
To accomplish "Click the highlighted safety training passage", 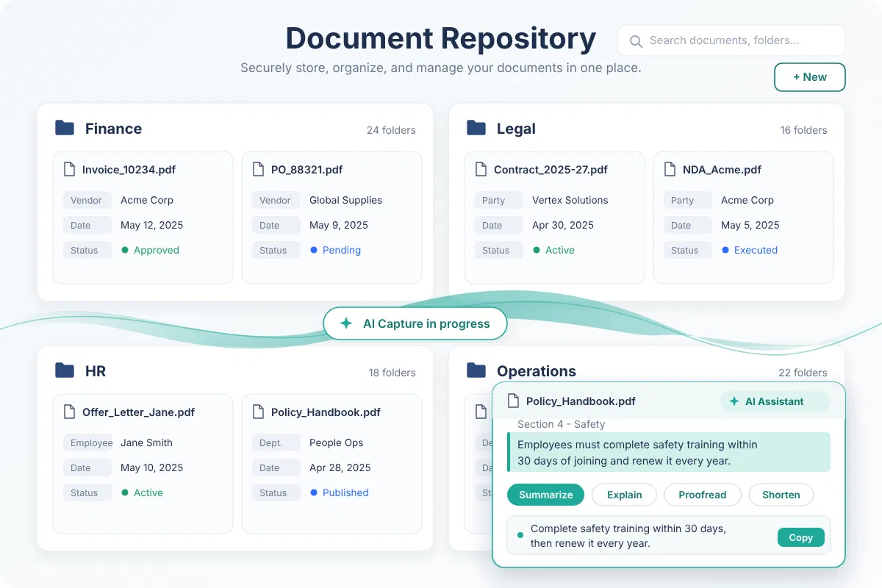I will click(x=668, y=453).
